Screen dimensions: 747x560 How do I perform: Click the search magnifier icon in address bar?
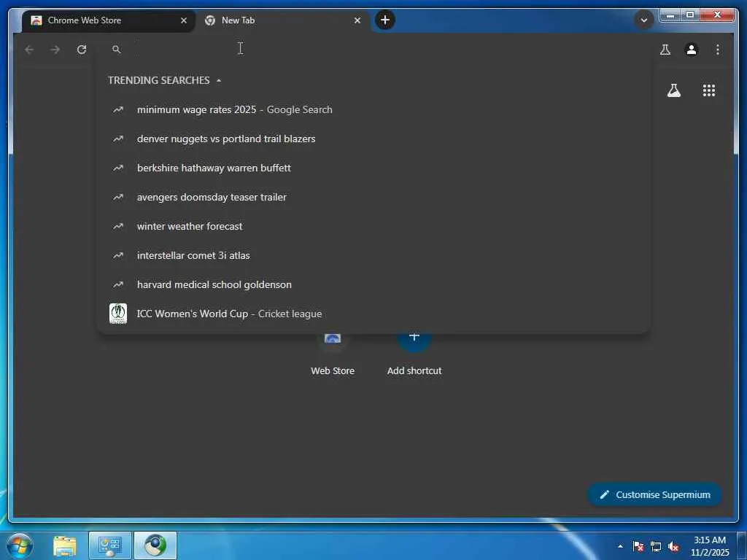tap(116, 49)
